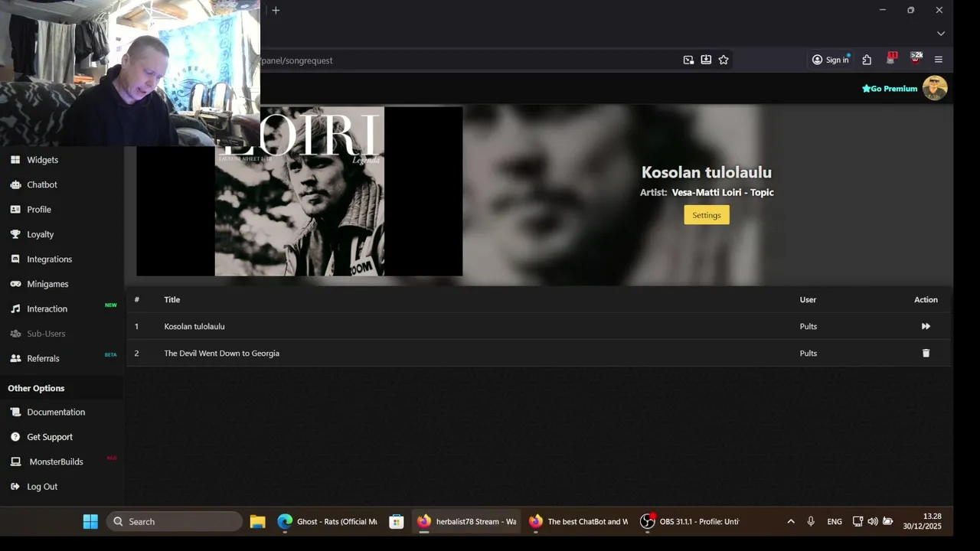980x551 pixels.
Task: Click the Title column header
Action: coord(172,299)
